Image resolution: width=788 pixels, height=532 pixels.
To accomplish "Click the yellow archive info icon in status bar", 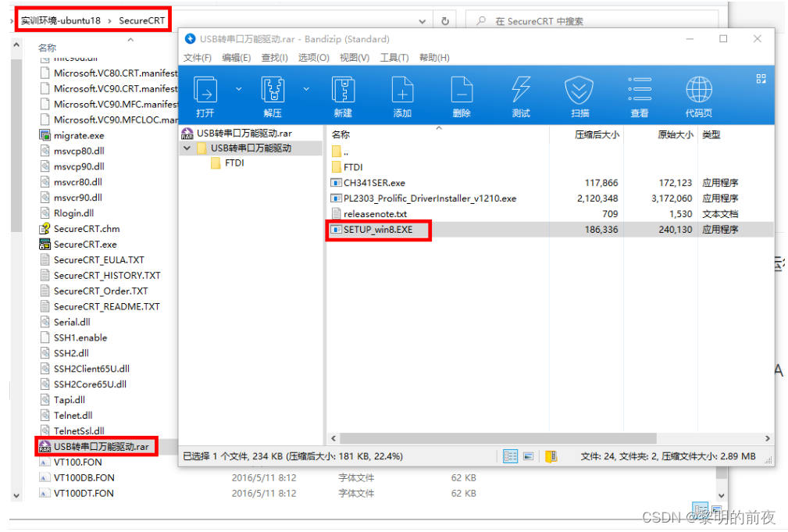I will tap(551, 456).
